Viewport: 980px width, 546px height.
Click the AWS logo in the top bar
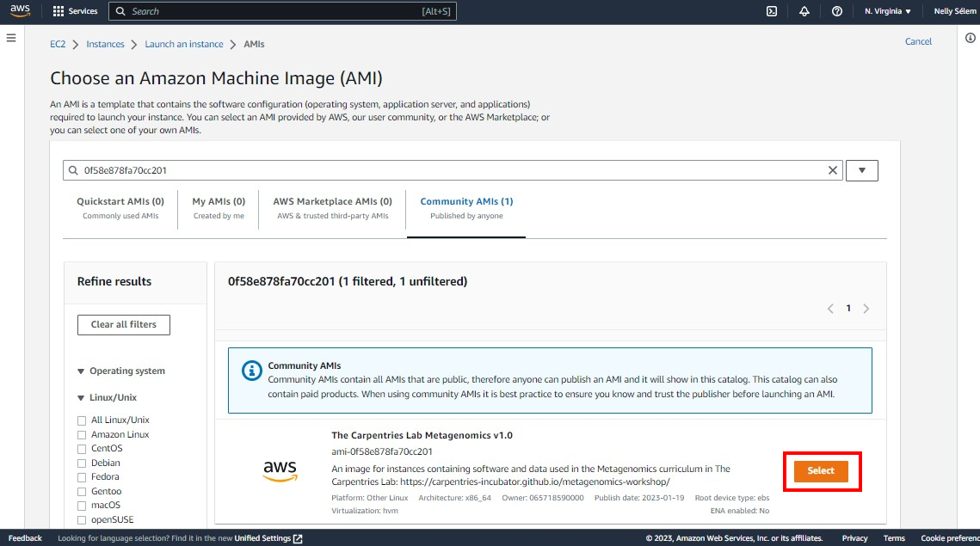click(18, 11)
